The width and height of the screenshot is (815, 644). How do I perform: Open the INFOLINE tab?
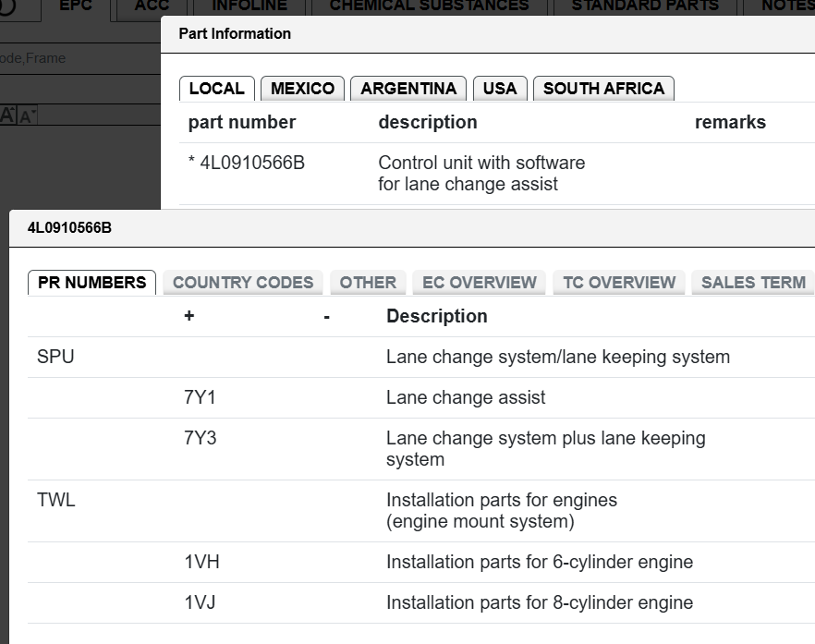[249, 6]
